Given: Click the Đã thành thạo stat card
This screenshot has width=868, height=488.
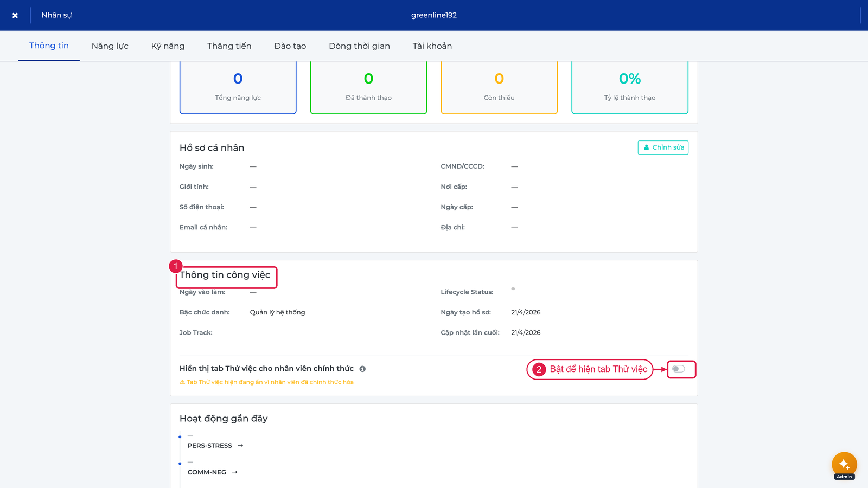Looking at the screenshot, I should coord(368,87).
